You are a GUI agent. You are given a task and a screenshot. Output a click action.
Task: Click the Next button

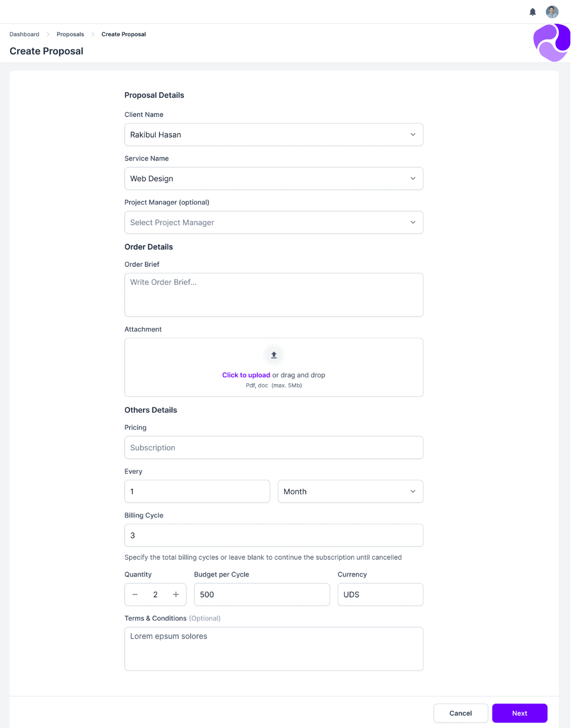pyautogui.click(x=519, y=713)
